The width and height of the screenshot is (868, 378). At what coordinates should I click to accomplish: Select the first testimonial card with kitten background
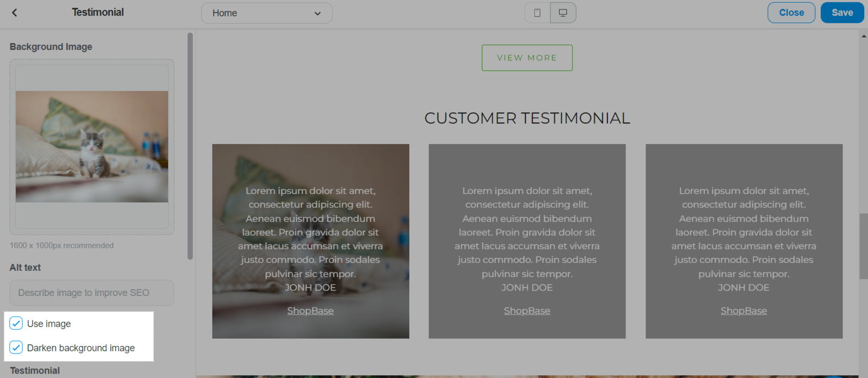[x=310, y=241]
